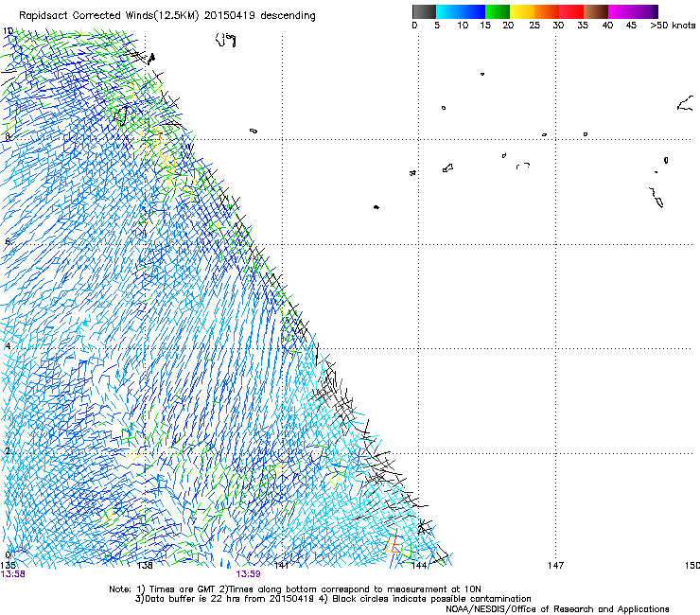700x615 pixels.
Task: Click the brown 35-40 knots color segment
Action: coord(596,11)
